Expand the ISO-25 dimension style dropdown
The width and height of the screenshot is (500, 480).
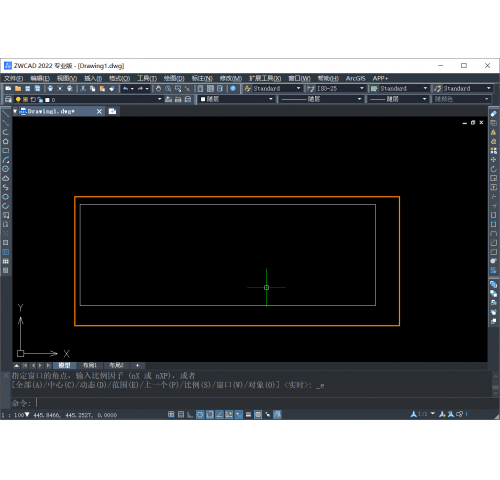[362, 88]
